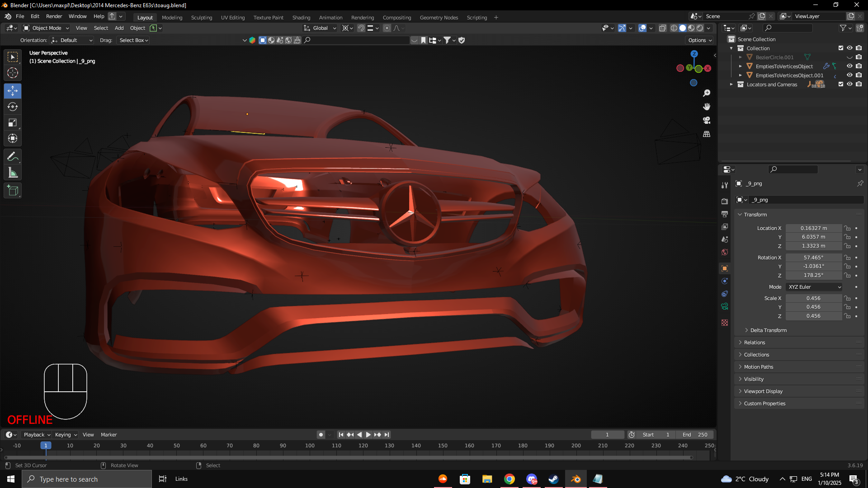Screen dimensions: 868x488
Task: Click the camera view icon in viewport
Action: click(707, 121)
